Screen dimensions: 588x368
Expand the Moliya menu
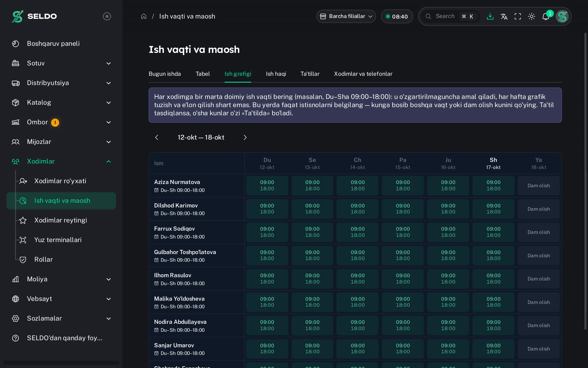[61, 279]
